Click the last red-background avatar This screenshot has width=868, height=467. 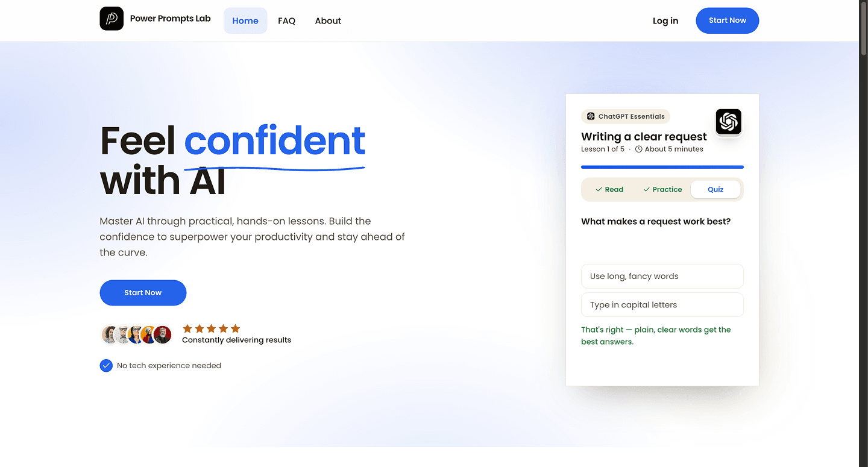coord(163,334)
